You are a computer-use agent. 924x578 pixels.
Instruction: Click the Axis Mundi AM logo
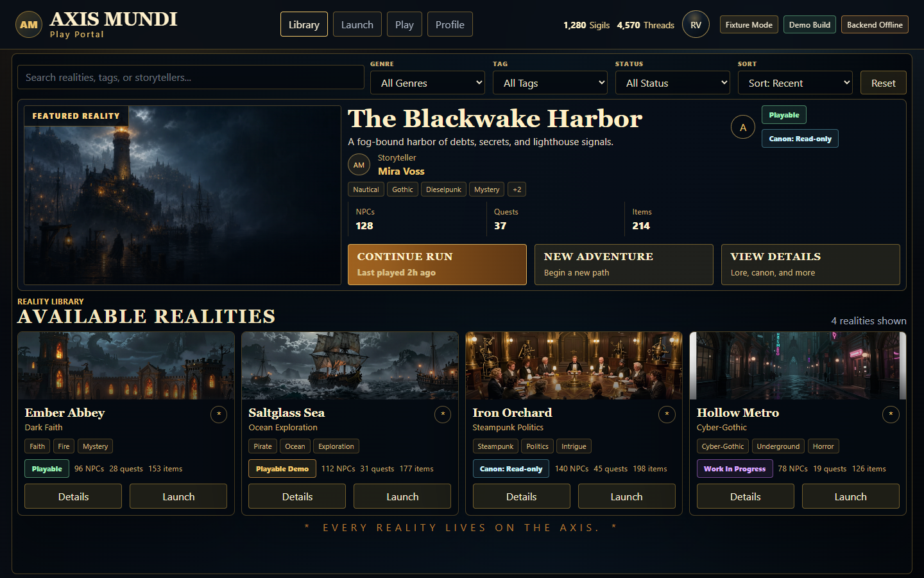click(x=29, y=24)
